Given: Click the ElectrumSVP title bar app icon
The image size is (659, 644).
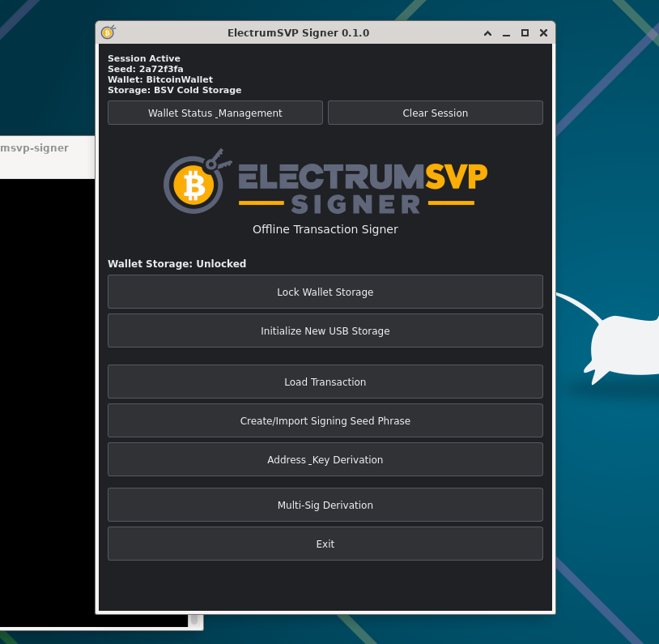Looking at the screenshot, I should click(108, 32).
